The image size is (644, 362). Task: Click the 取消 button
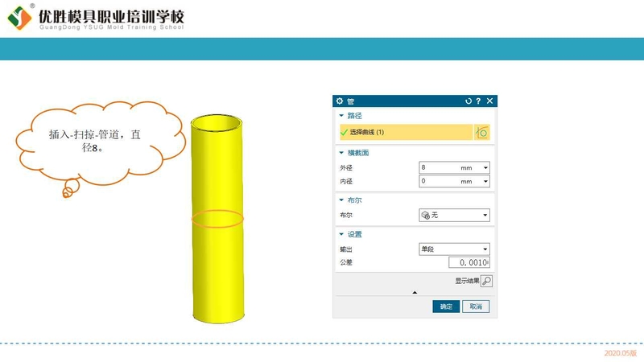[x=476, y=306]
